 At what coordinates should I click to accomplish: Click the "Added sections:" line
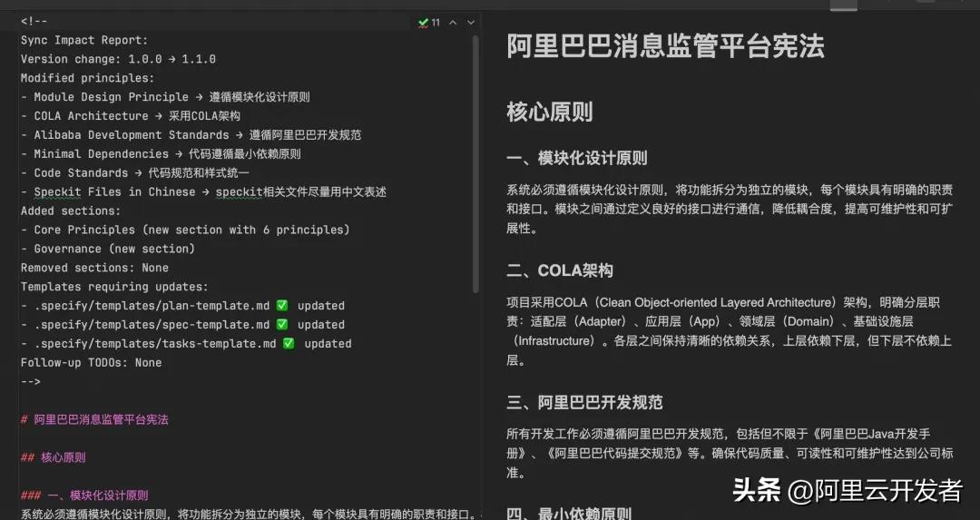pyautogui.click(x=71, y=211)
